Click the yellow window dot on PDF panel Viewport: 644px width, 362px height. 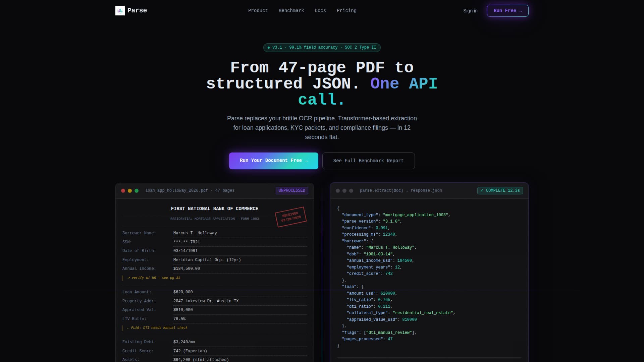point(130,191)
